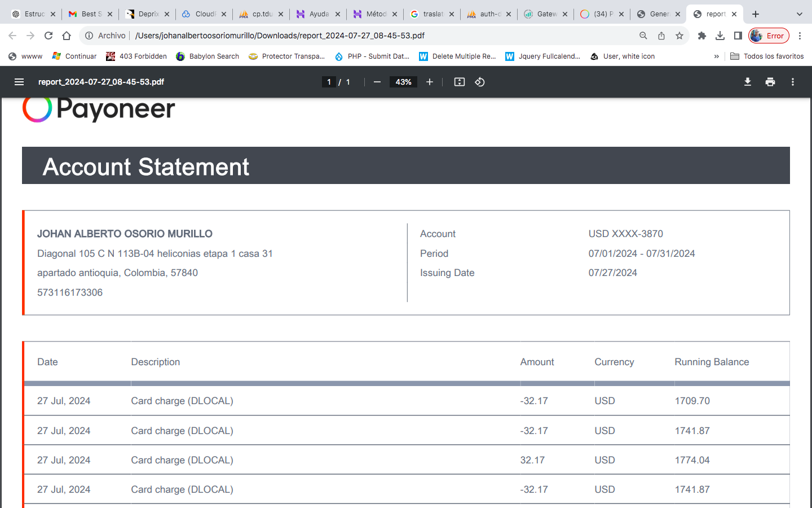Image resolution: width=812 pixels, height=508 pixels.
Task: Reload the current page
Action: [x=48, y=36]
